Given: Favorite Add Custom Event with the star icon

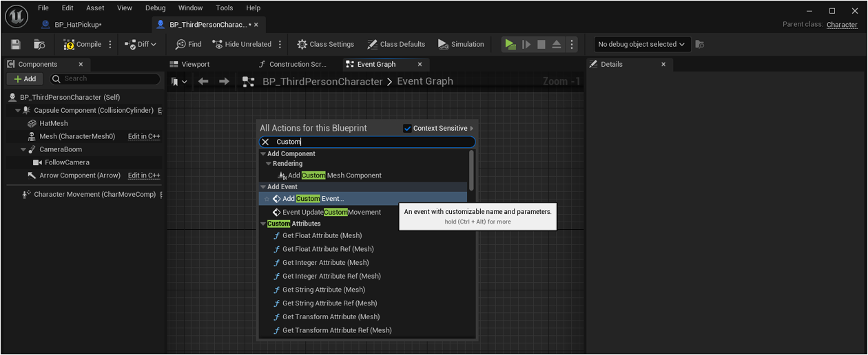Looking at the screenshot, I should 267,199.
